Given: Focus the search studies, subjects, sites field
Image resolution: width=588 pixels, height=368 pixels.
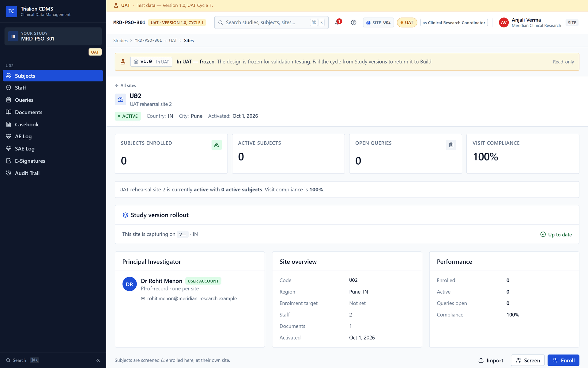Looking at the screenshot, I should click(x=271, y=22).
